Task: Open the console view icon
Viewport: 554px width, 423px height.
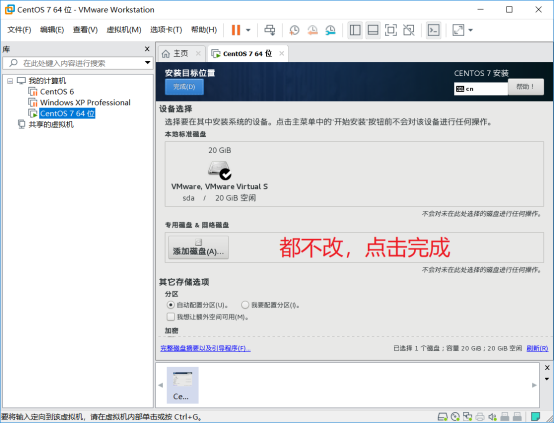Action: [x=434, y=30]
